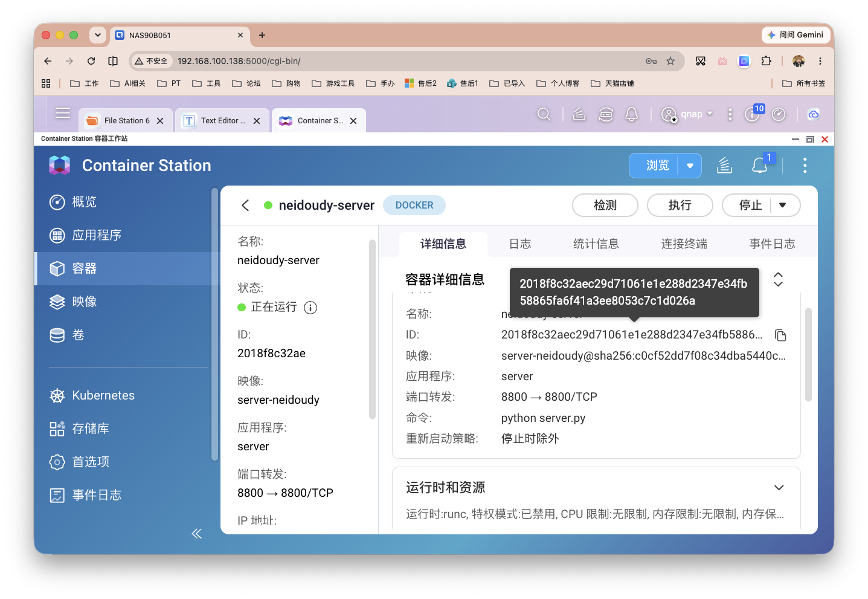Open the 所有书签 folder

pos(804,83)
